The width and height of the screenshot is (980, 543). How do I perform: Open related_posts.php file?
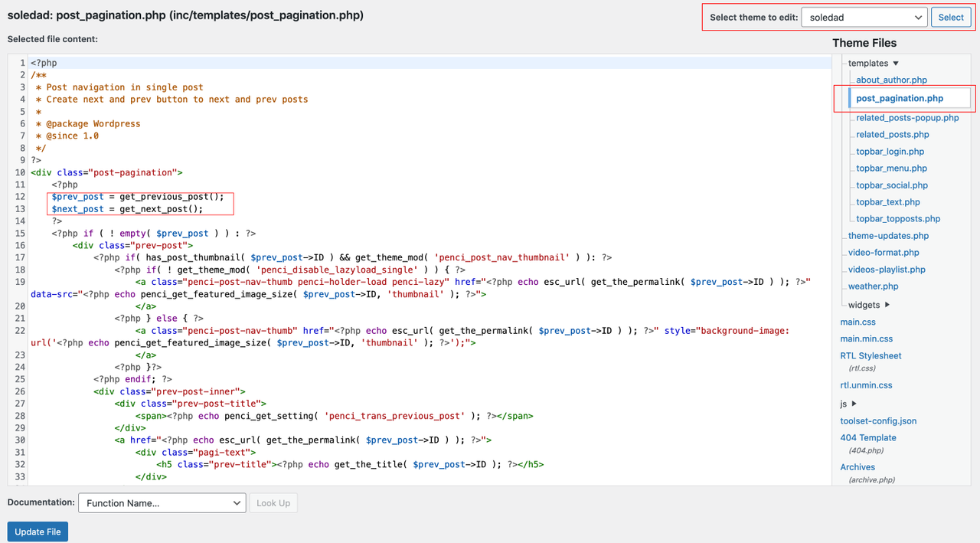[893, 135]
